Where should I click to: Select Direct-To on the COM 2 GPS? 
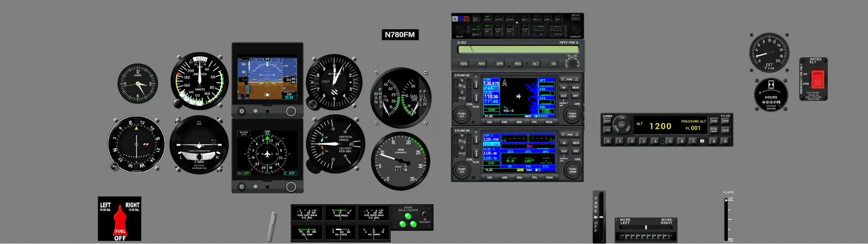564,143
